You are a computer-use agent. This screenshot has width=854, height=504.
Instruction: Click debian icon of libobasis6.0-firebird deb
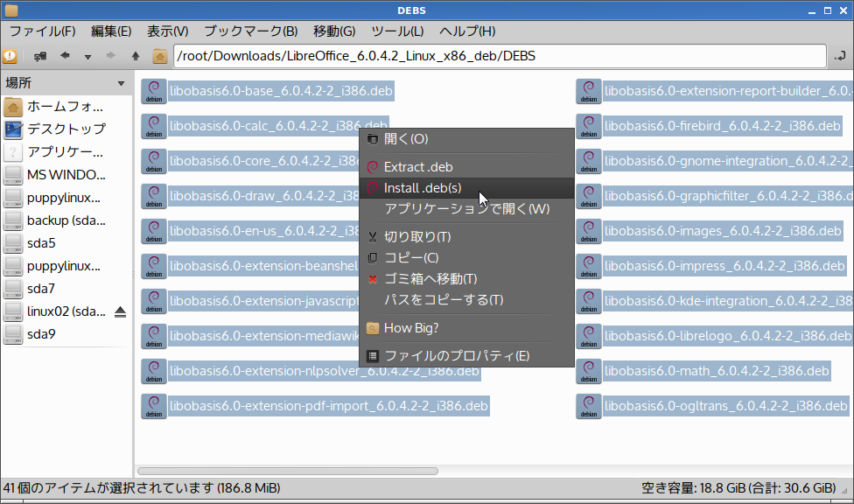click(x=589, y=126)
